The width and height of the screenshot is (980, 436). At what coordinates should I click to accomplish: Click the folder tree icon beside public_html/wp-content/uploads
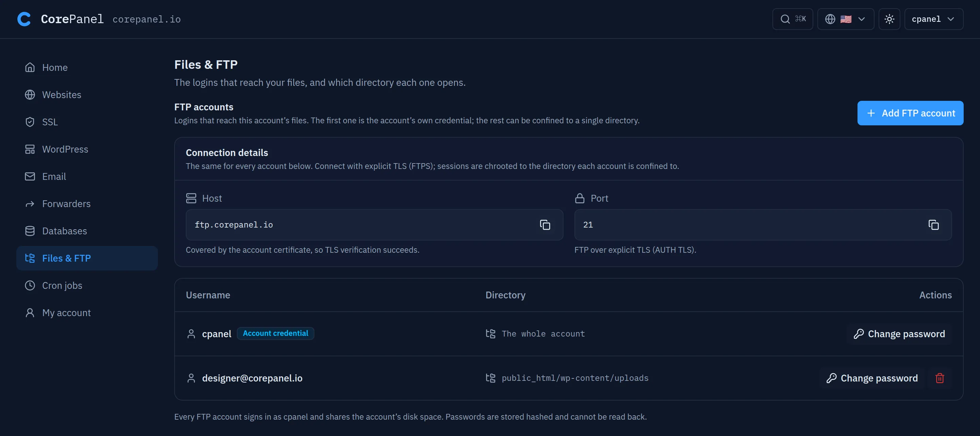tap(490, 378)
